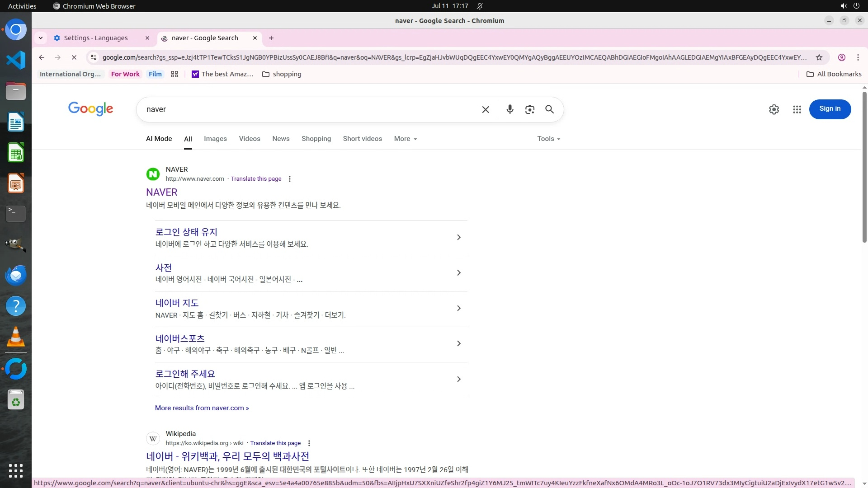This screenshot has height=488, width=868.
Task: Click the voice search microphone icon
Action: click(509, 109)
